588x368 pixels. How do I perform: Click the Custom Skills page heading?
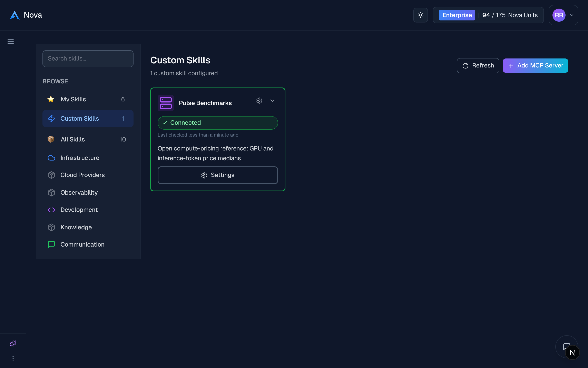pyautogui.click(x=180, y=60)
